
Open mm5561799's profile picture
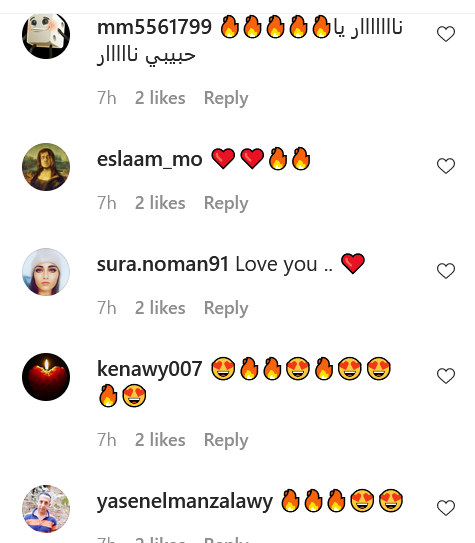pos(46,35)
